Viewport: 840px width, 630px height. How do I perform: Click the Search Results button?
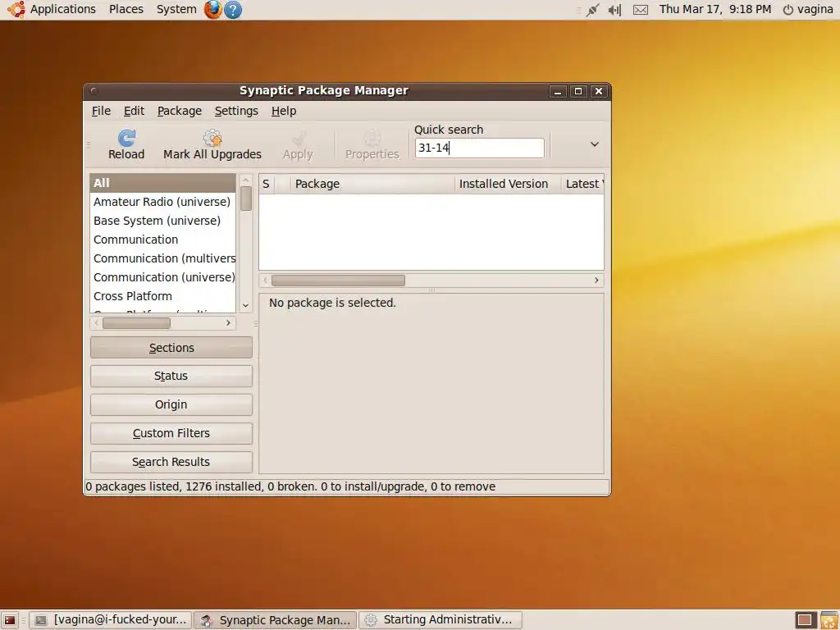171,462
